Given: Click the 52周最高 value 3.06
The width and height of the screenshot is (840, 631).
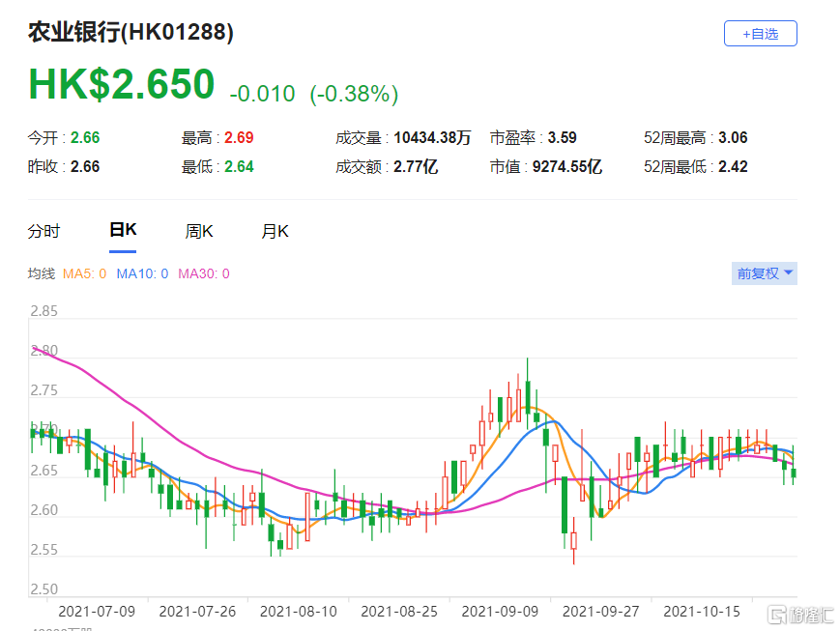Looking at the screenshot, I should 733,138.
